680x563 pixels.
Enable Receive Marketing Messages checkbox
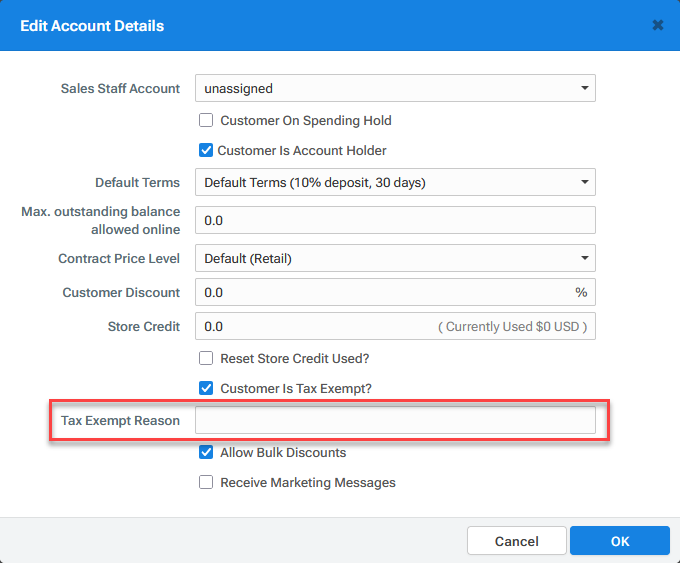tap(206, 482)
